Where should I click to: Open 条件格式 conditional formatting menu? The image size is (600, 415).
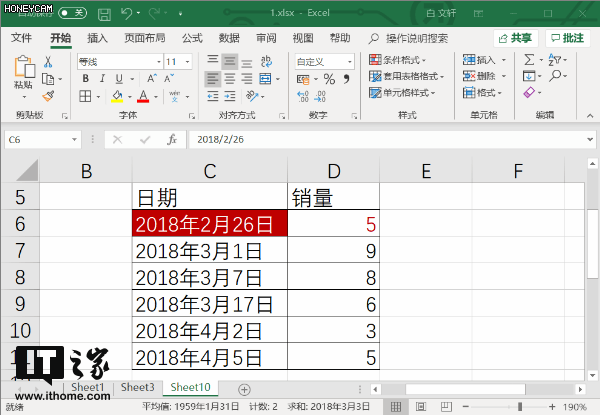tap(397, 60)
